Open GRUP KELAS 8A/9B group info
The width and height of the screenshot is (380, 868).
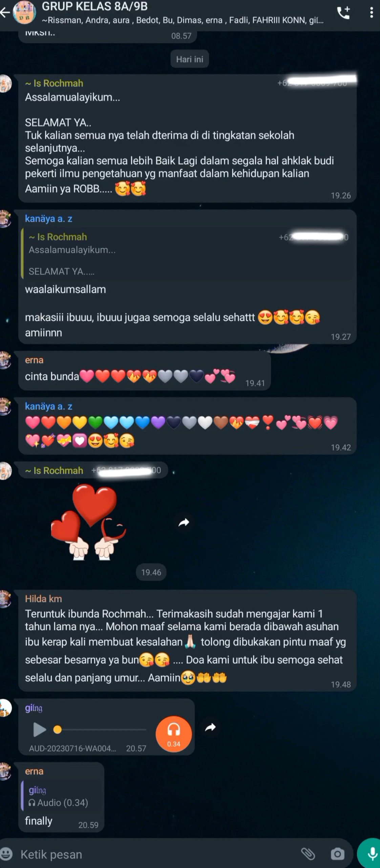pyautogui.click(x=94, y=6)
